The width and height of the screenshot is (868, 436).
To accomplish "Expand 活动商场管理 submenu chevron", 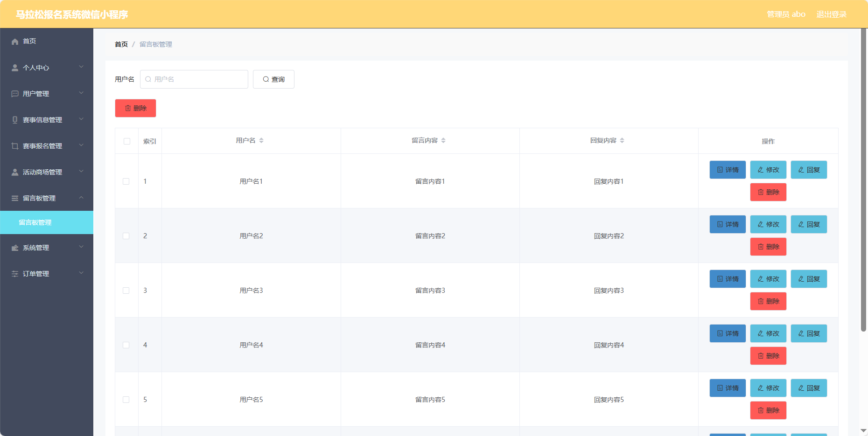I will (81, 171).
